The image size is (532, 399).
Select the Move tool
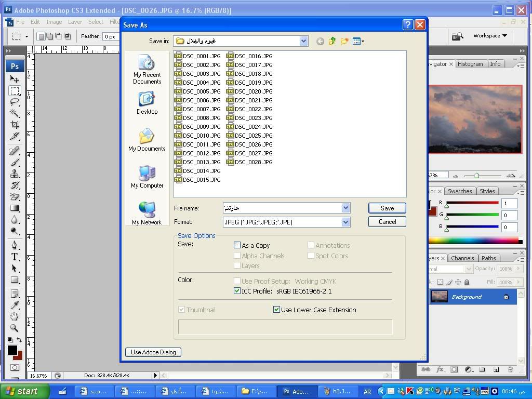[15, 79]
